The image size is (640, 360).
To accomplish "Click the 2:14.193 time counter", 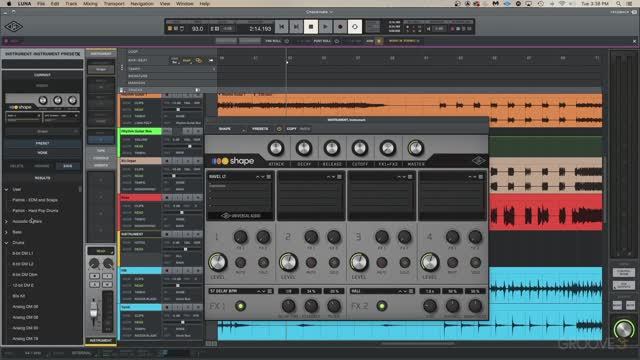I will (x=260, y=29).
